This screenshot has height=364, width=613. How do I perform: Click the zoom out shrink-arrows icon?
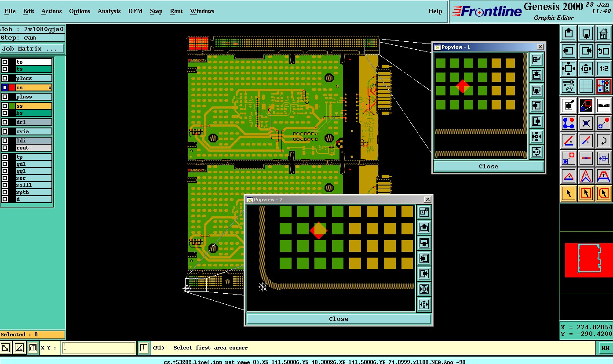(x=586, y=69)
